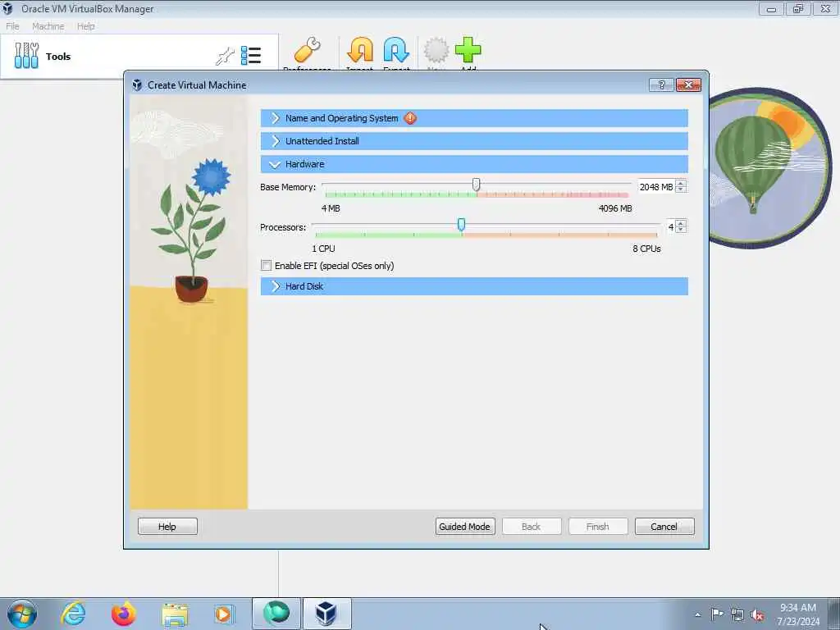Click the 1 CPU minimum label
This screenshot has width=840, height=630.
[x=323, y=249]
